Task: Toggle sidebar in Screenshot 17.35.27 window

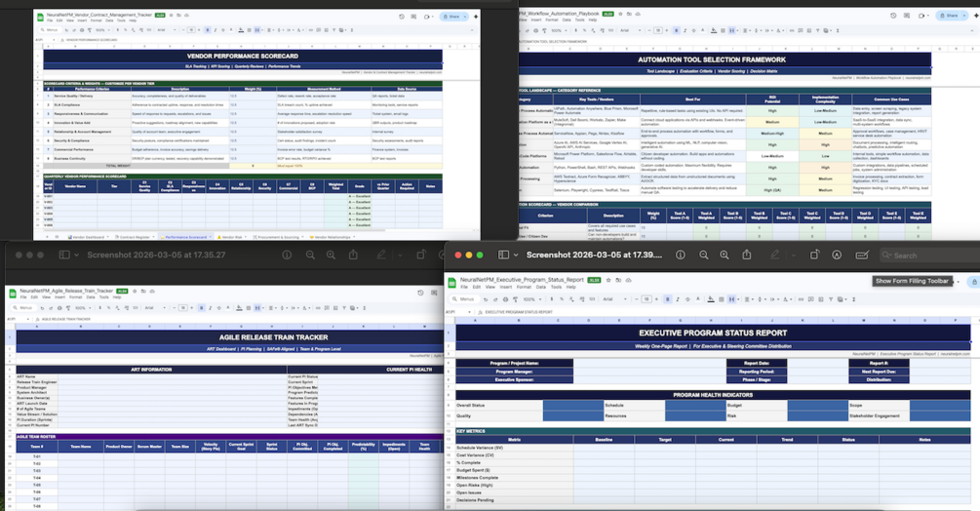Action: (63, 255)
